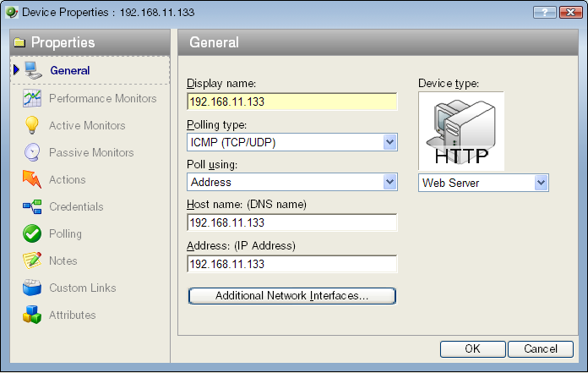Screen dimensions: 588x373
Task: Open the Notes section label
Action: coord(63,261)
